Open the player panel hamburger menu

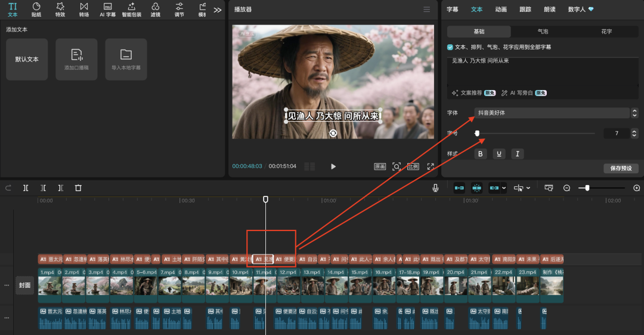427,10
